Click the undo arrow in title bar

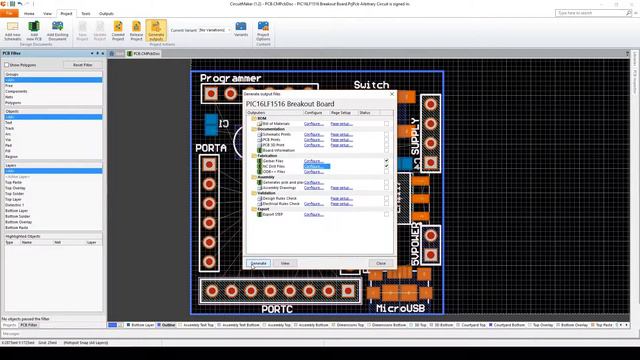point(20,4)
